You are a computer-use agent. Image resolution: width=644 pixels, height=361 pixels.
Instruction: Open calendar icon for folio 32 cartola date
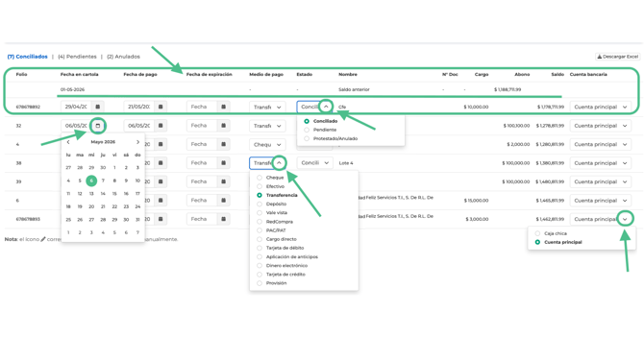(x=98, y=126)
